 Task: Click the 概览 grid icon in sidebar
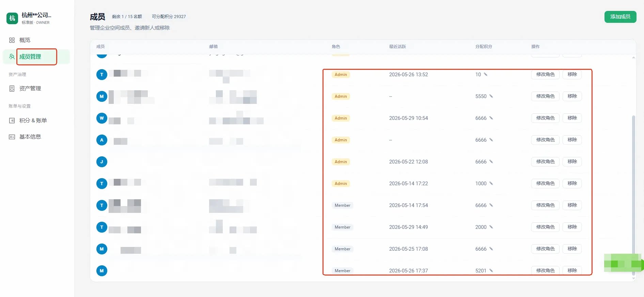point(12,40)
